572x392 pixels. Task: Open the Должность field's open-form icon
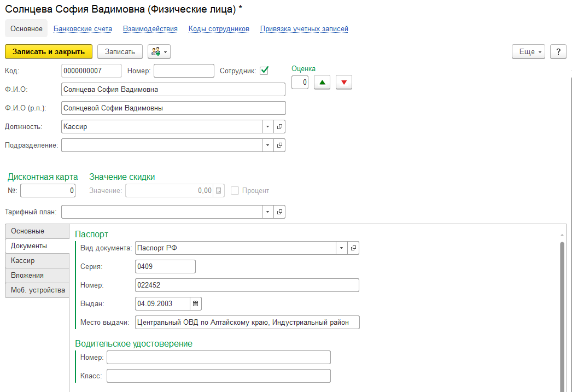[279, 127]
